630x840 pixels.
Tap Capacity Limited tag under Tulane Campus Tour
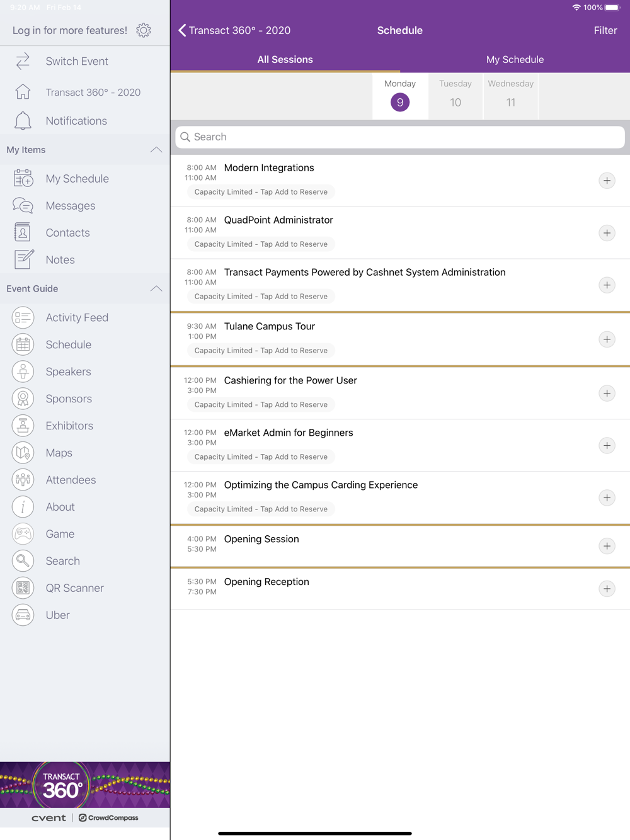click(x=261, y=351)
